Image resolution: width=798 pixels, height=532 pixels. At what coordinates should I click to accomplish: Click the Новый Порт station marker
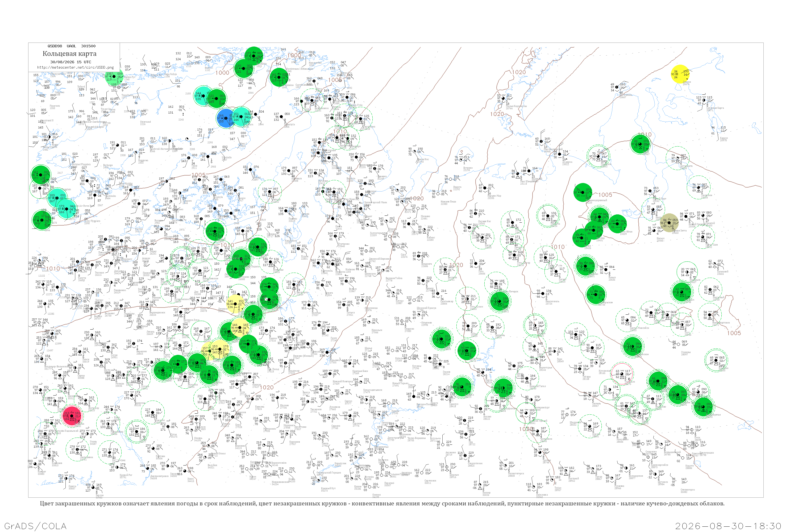point(650,191)
